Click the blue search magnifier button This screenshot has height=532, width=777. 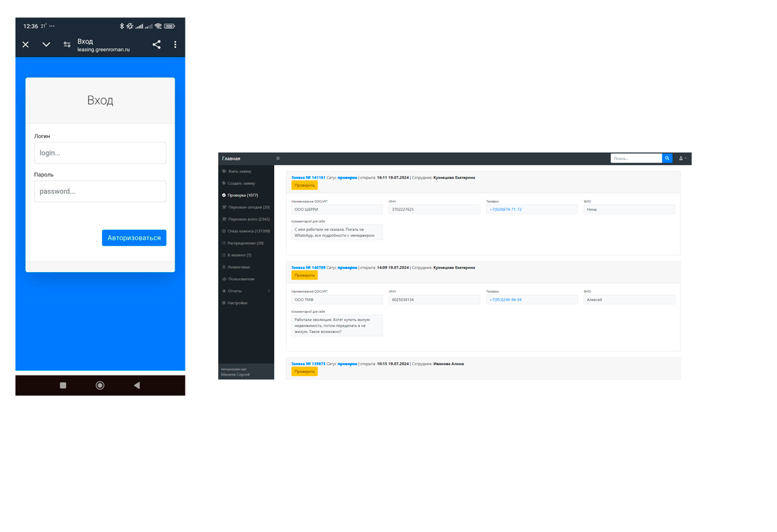pos(667,159)
